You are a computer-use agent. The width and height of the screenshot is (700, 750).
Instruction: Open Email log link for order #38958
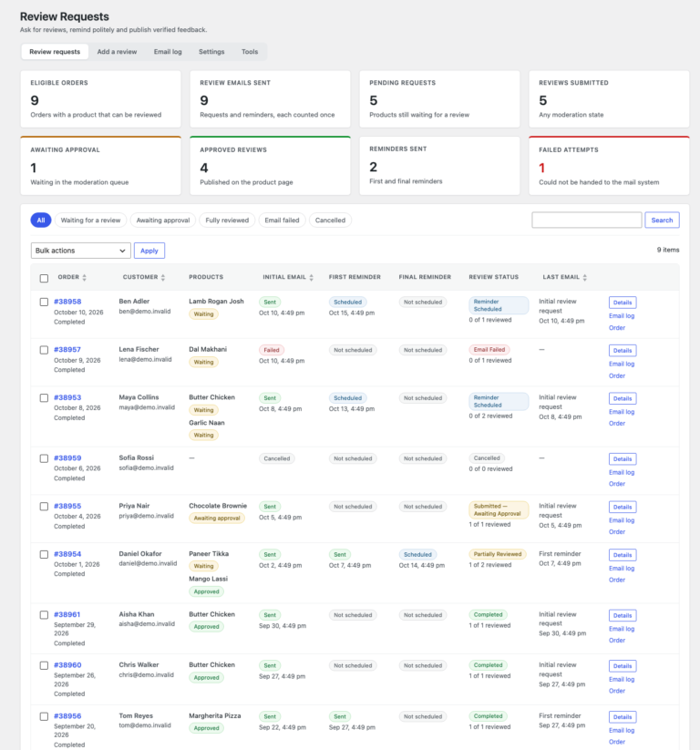(622, 316)
